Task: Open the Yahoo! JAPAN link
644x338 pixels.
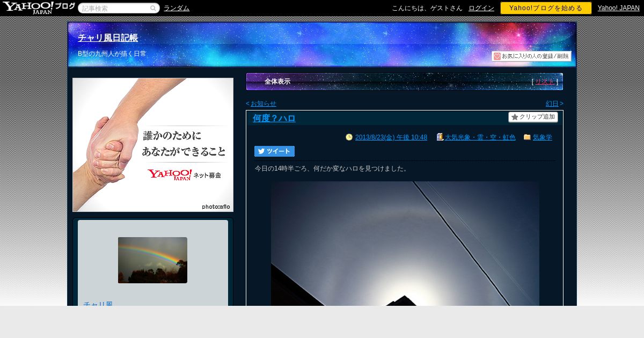Action: (x=618, y=8)
